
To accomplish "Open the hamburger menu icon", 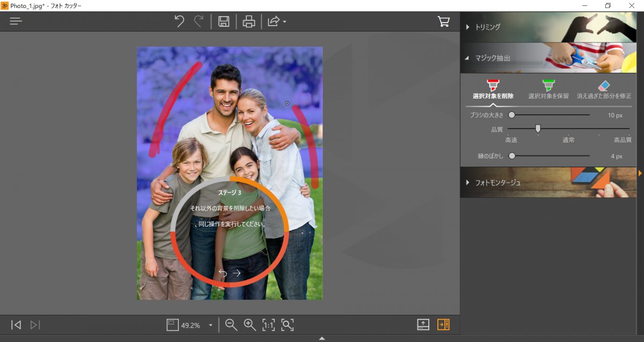I will click(x=16, y=21).
